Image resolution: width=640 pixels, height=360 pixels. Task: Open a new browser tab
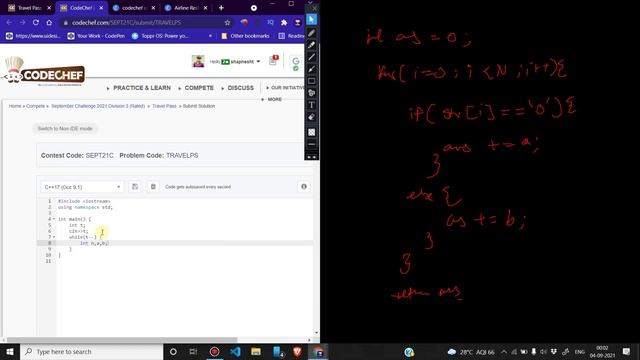pos(221,8)
